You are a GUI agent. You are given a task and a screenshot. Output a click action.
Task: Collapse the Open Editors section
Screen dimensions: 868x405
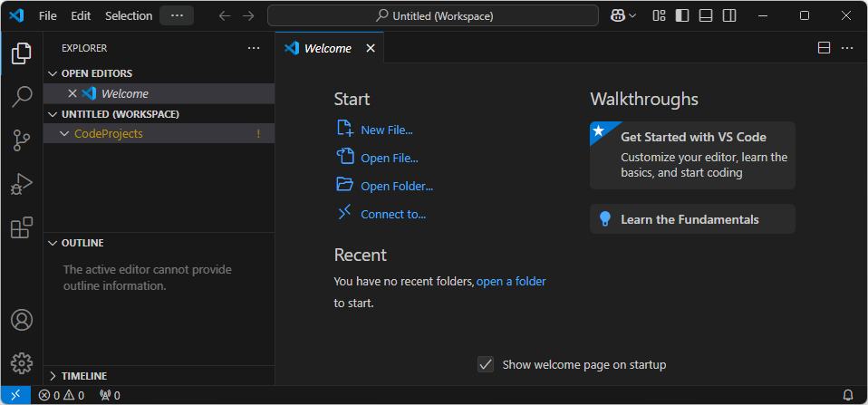pyautogui.click(x=53, y=73)
